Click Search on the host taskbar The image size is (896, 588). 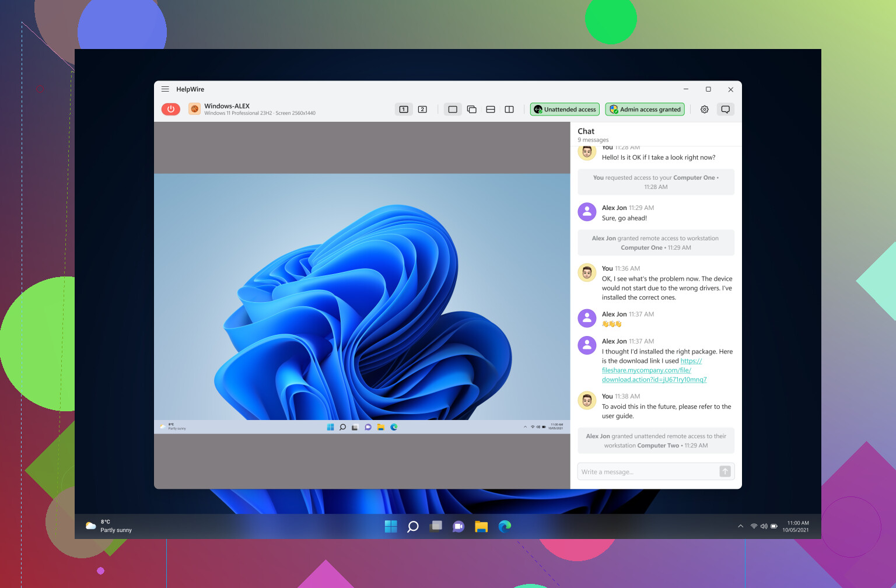tap(413, 527)
